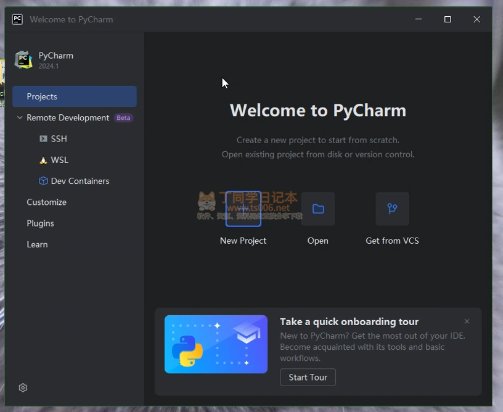Click the Beta badge
503x412 pixels.
[123, 118]
